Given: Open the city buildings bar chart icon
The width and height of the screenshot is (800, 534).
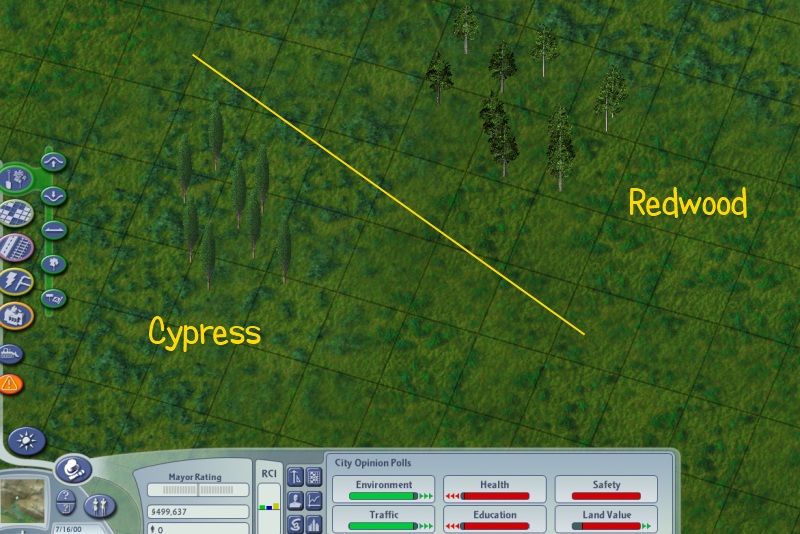Looking at the screenshot, I should [x=314, y=524].
